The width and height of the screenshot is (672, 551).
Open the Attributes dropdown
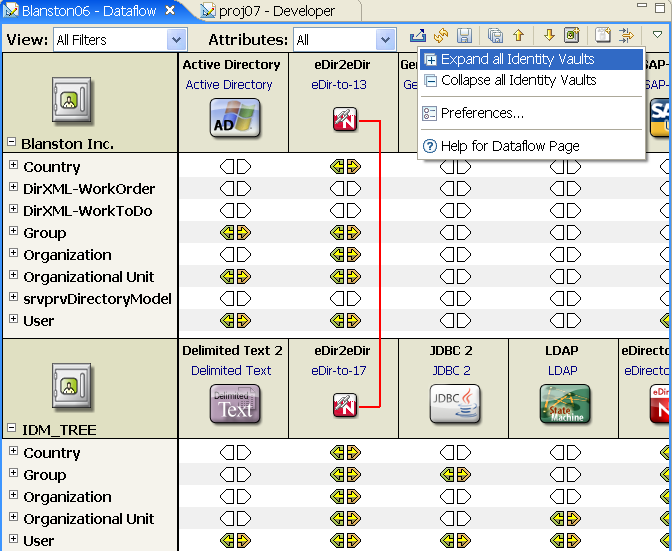385,40
